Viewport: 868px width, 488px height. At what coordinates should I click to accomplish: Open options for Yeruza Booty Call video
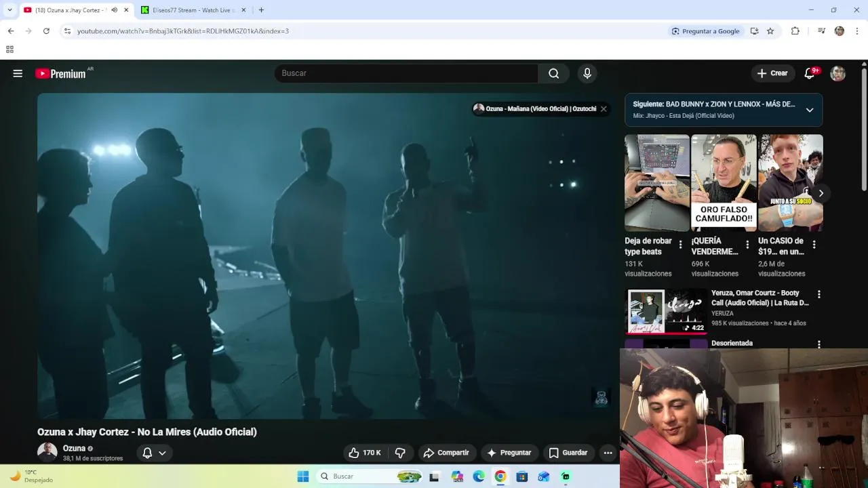tap(818, 295)
